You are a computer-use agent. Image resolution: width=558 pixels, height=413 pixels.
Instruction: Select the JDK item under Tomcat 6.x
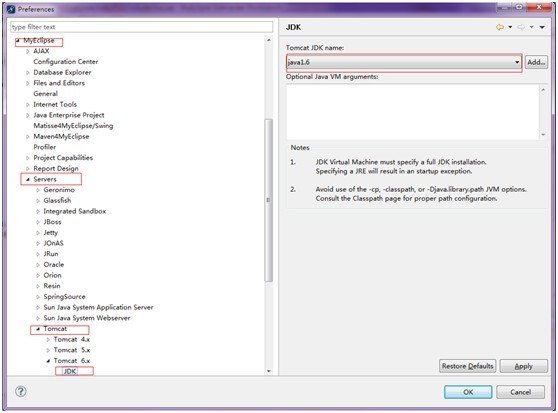[70, 371]
